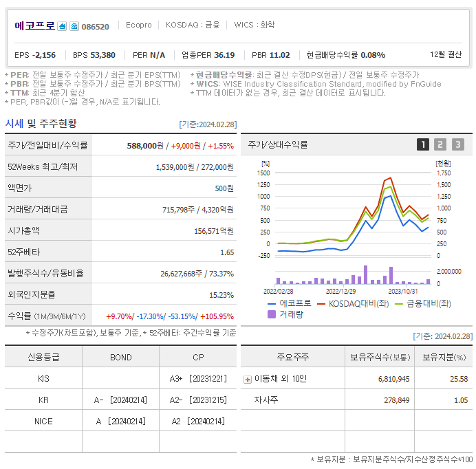
Task: Switch to chart tab 2
Action: [440, 144]
